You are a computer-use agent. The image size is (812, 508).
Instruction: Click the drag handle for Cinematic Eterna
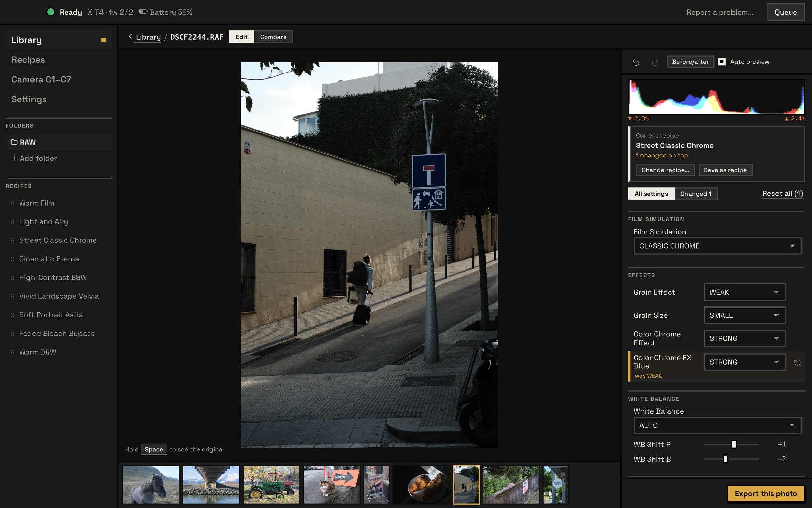13,259
